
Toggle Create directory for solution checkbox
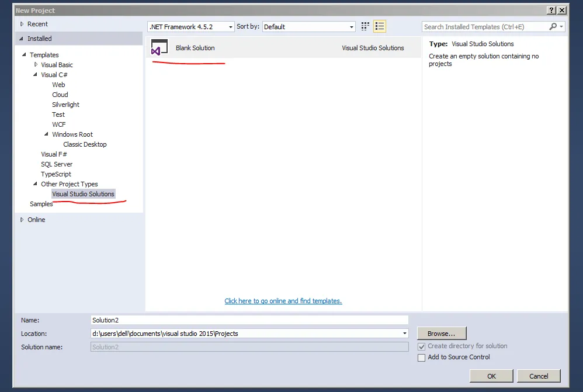(x=421, y=346)
